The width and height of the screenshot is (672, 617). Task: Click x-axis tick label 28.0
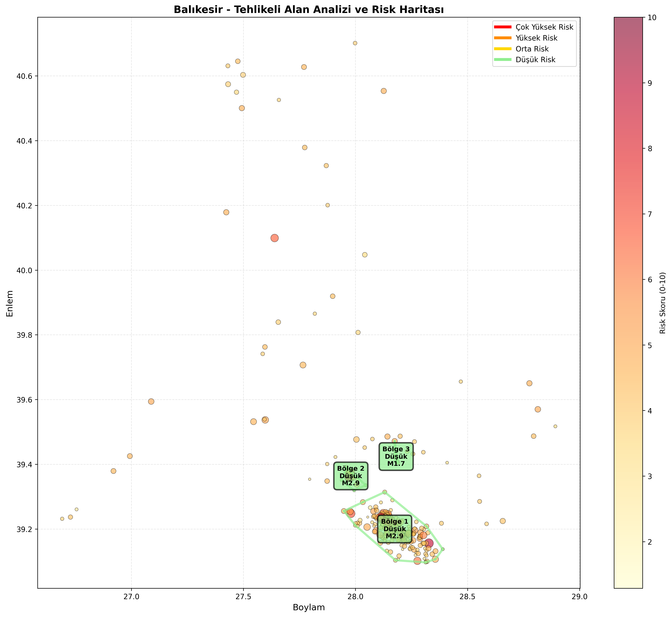356,597
